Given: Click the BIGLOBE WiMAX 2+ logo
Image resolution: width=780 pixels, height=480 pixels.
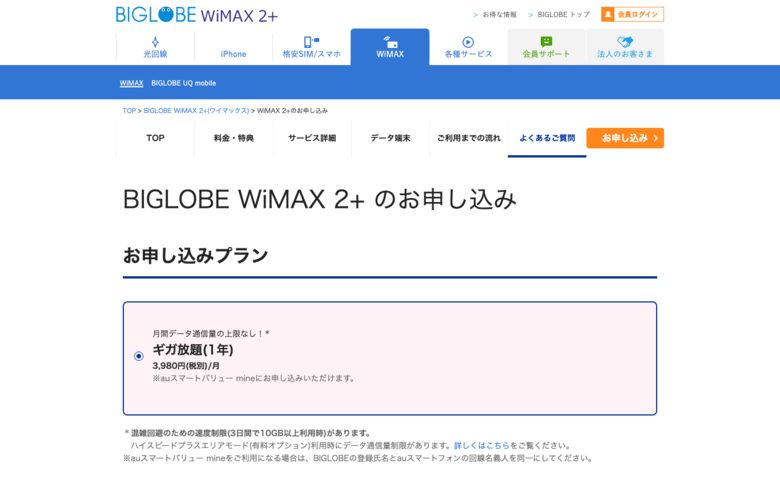Looking at the screenshot, I should click(x=196, y=14).
